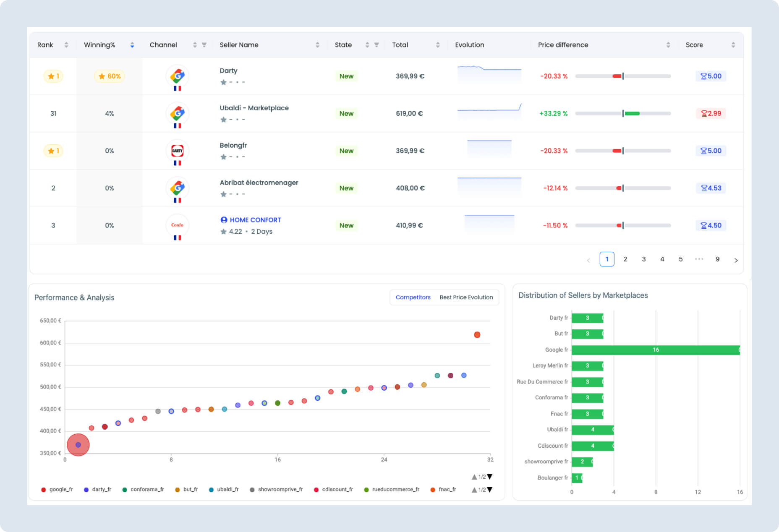Click Google channel icon in Abribat row
This screenshot has width=779, height=532.
tap(178, 188)
